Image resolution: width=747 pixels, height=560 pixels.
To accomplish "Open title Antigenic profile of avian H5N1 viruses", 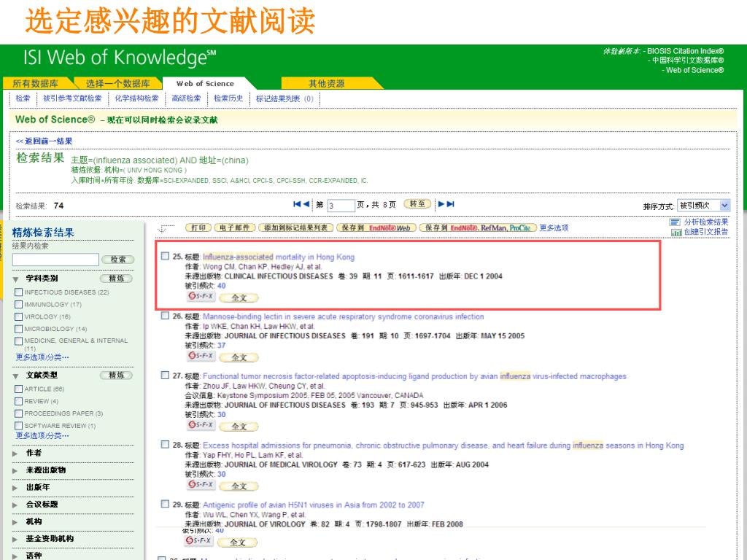I will [314, 505].
